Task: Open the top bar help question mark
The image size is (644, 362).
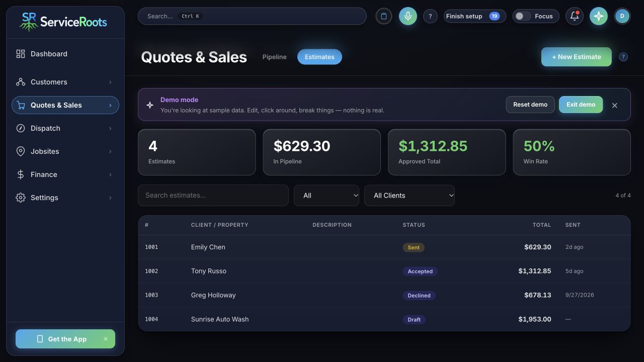Action: click(x=430, y=16)
